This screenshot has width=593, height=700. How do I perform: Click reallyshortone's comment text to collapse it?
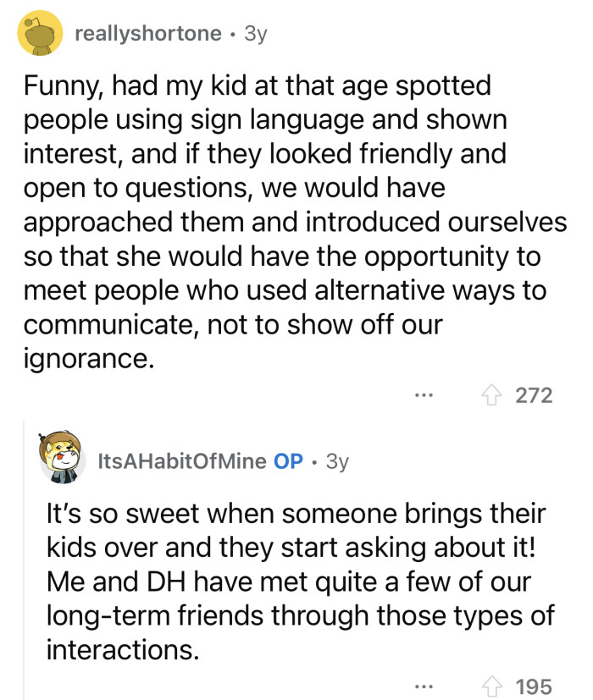pyautogui.click(x=280, y=220)
